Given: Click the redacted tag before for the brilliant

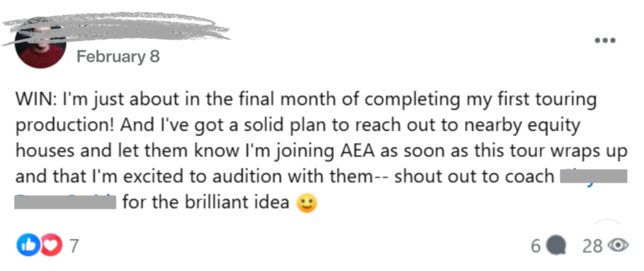Looking at the screenshot, I should pyautogui.click(x=65, y=202).
